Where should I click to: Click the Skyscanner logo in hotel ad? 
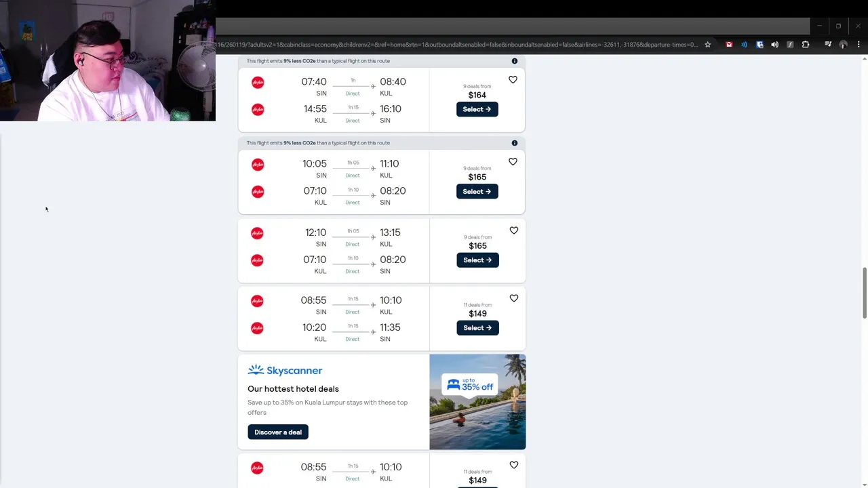tap(285, 370)
